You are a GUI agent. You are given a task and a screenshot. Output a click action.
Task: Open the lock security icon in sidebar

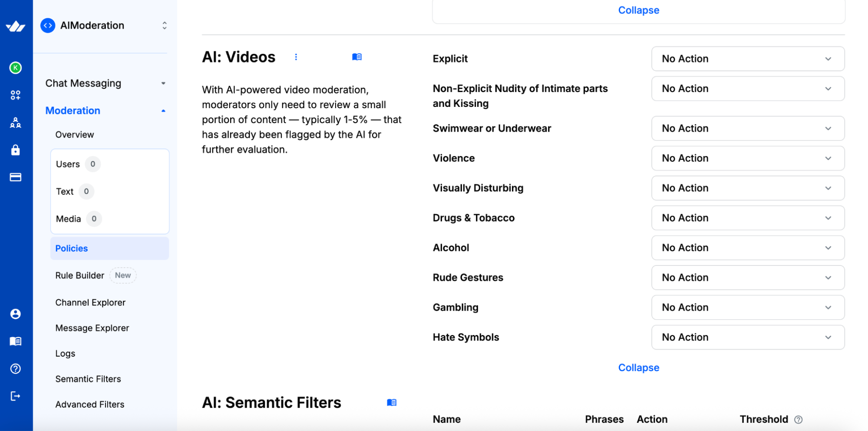pos(16,150)
